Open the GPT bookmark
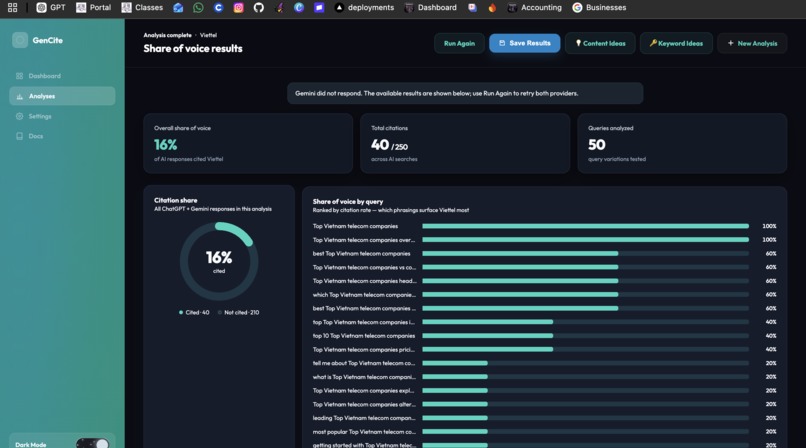Viewport: 806px width, 448px height. tap(51, 8)
